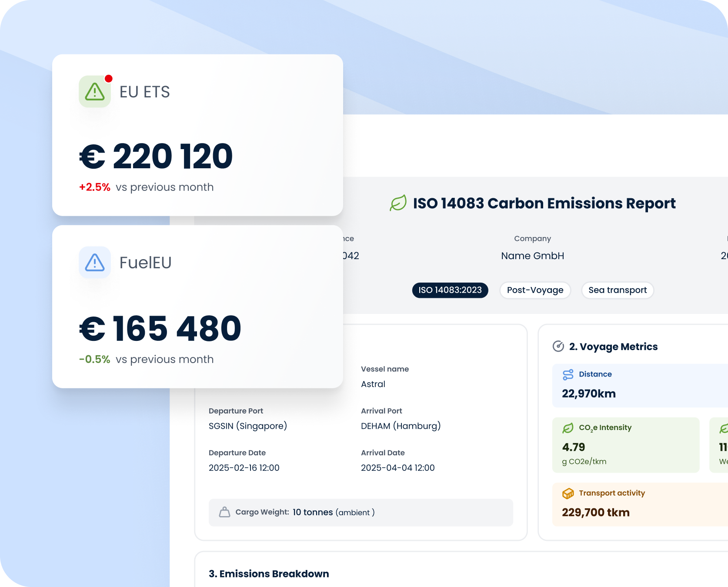Image resolution: width=728 pixels, height=587 pixels.
Task: Click the Cargo Weight bag icon
Action: (x=224, y=512)
